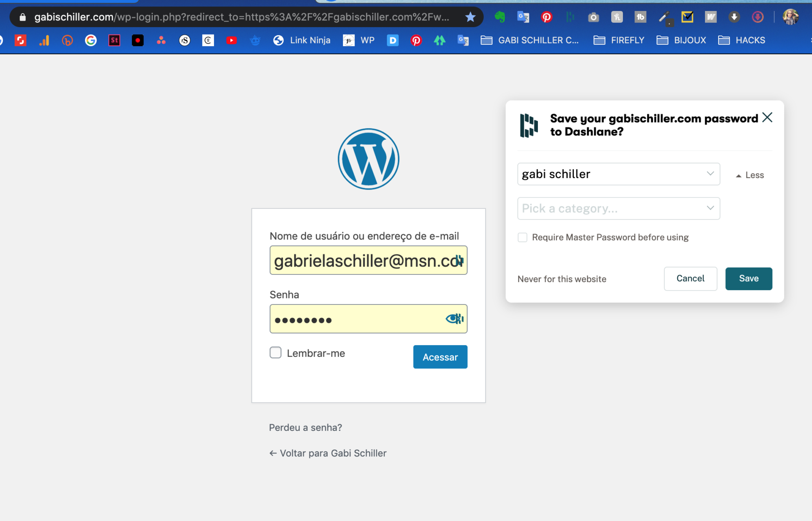
Task: Open the Chrome profile avatar
Action: [x=790, y=17]
